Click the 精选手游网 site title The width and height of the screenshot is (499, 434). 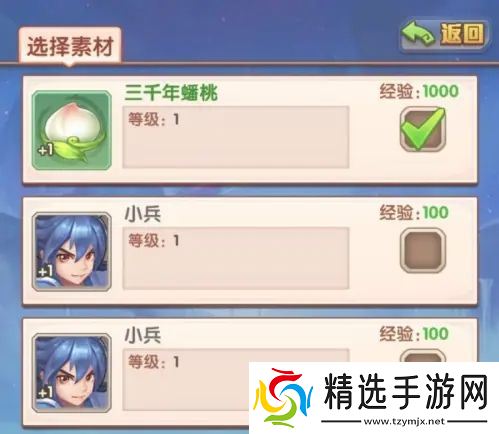point(406,392)
